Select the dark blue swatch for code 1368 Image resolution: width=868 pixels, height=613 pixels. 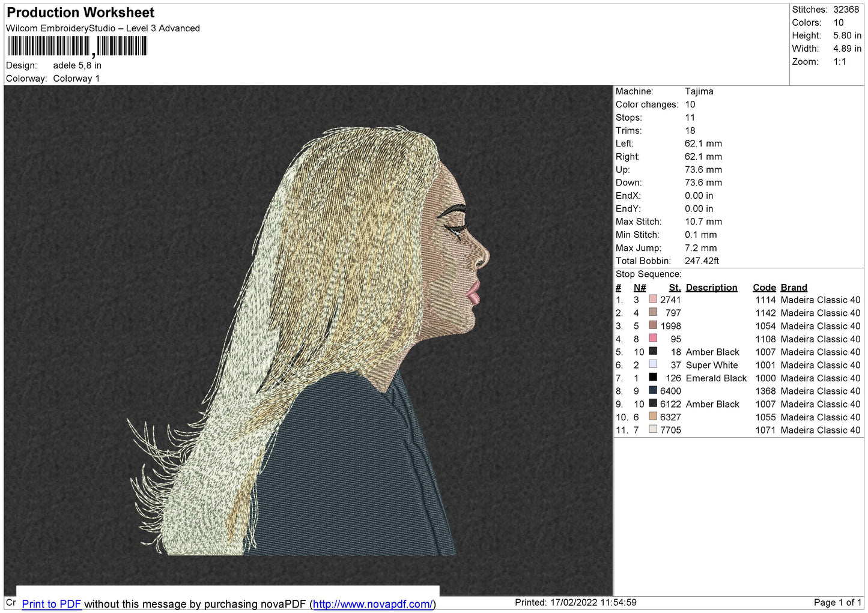pyautogui.click(x=653, y=390)
